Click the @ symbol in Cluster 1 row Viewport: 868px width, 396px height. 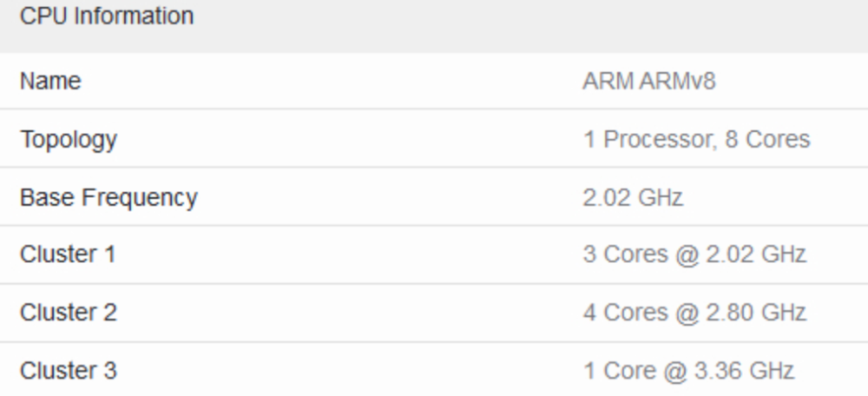(687, 255)
